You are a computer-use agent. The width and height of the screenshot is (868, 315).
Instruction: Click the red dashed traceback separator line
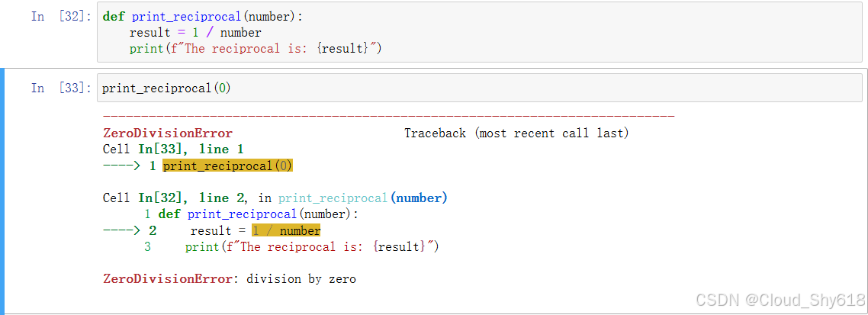coord(388,117)
